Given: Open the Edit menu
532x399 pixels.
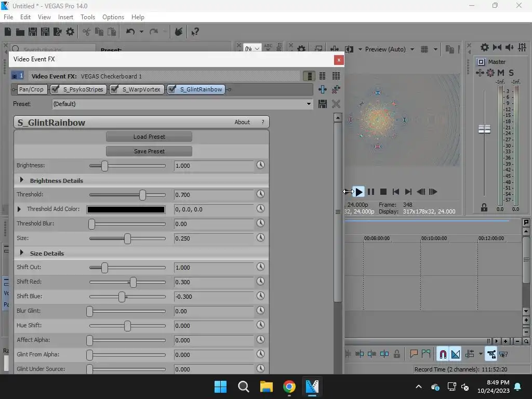Looking at the screenshot, I should [25, 17].
